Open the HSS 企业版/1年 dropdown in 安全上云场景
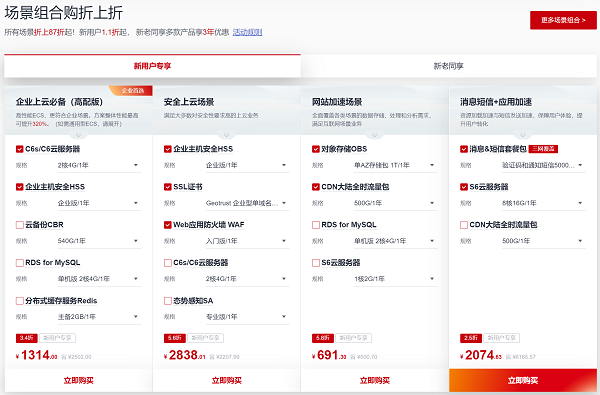This screenshot has height=395, width=600. point(247,165)
